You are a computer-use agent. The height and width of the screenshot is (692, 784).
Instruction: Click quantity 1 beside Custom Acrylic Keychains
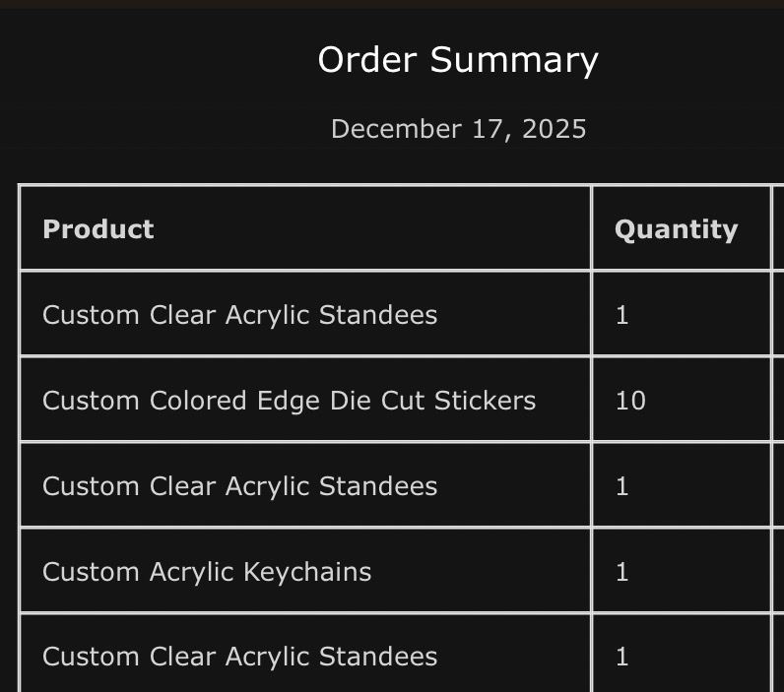(621, 572)
